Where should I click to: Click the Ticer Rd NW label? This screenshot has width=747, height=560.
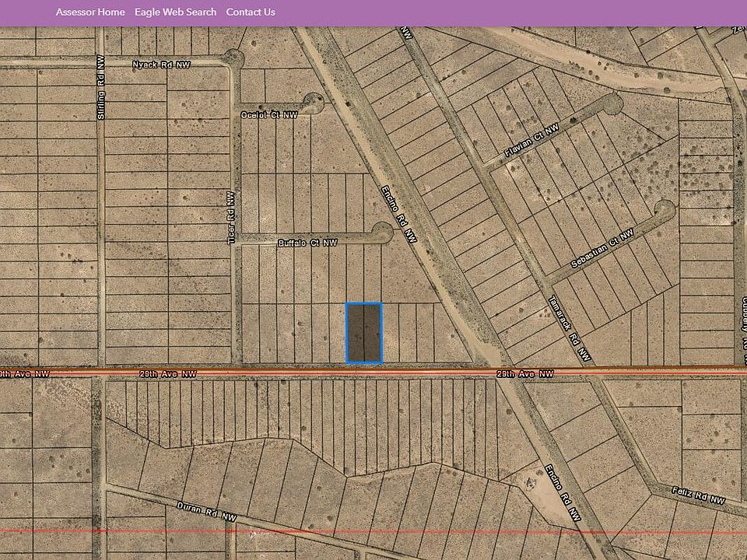(231, 218)
